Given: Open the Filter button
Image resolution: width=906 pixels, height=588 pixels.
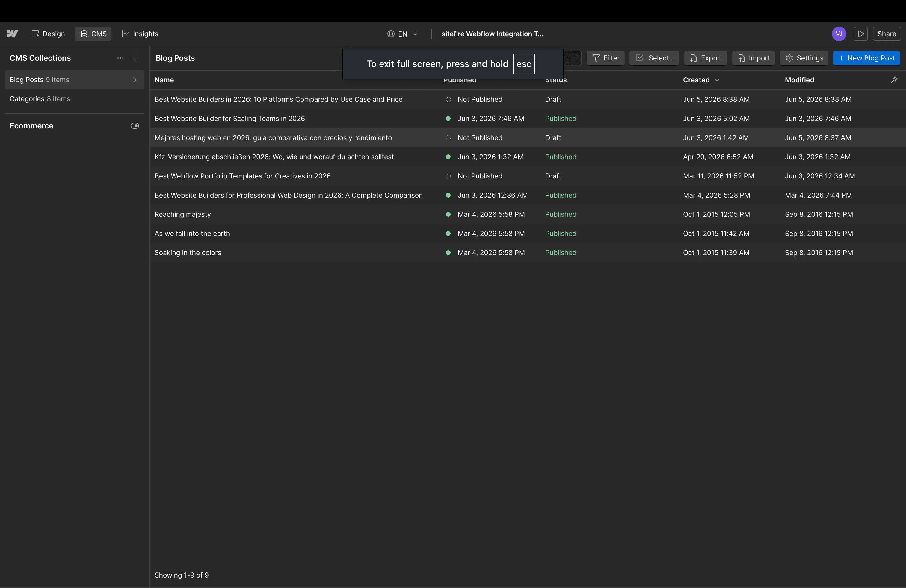Looking at the screenshot, I should (606, 58).
